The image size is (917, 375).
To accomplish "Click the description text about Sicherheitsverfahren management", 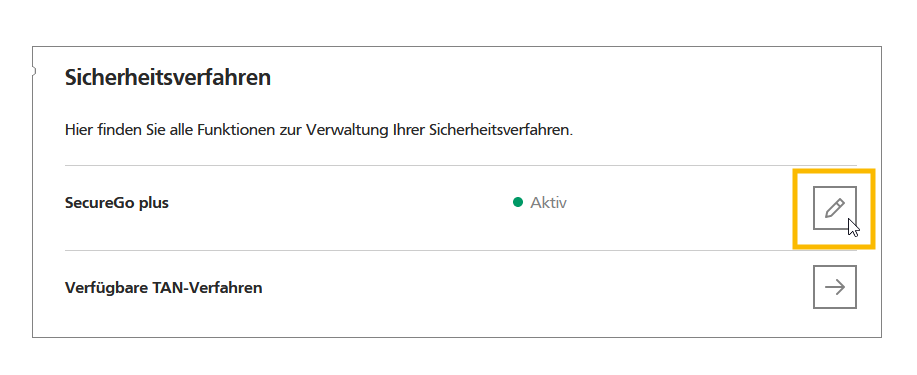I will coord(319,130).
